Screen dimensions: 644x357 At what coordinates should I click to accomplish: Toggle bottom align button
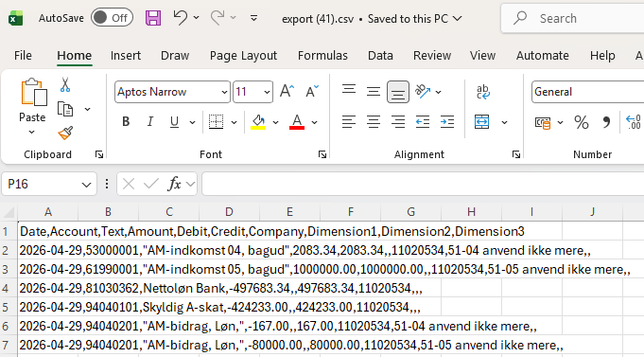(x=397, y=92)
